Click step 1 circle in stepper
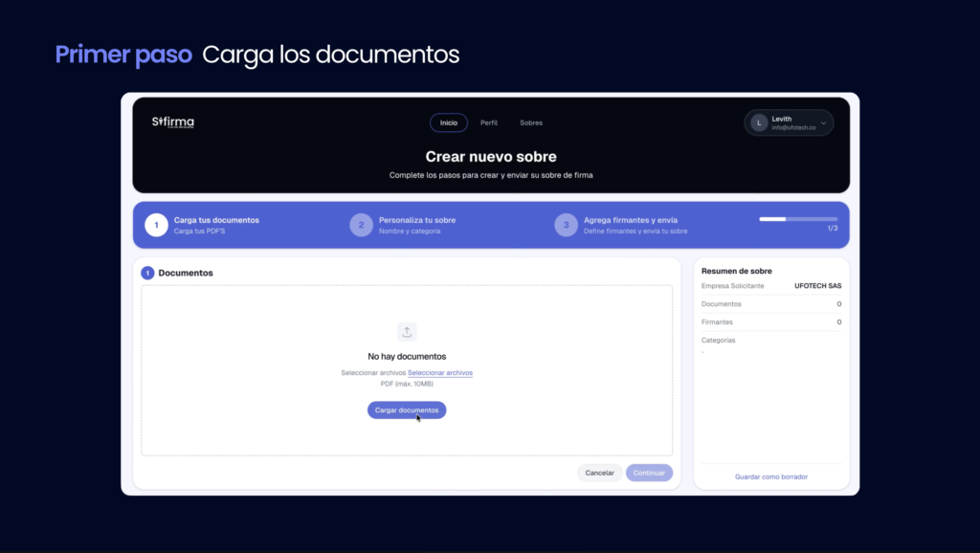This screenshot has width=980, height=553. [156, 225]
